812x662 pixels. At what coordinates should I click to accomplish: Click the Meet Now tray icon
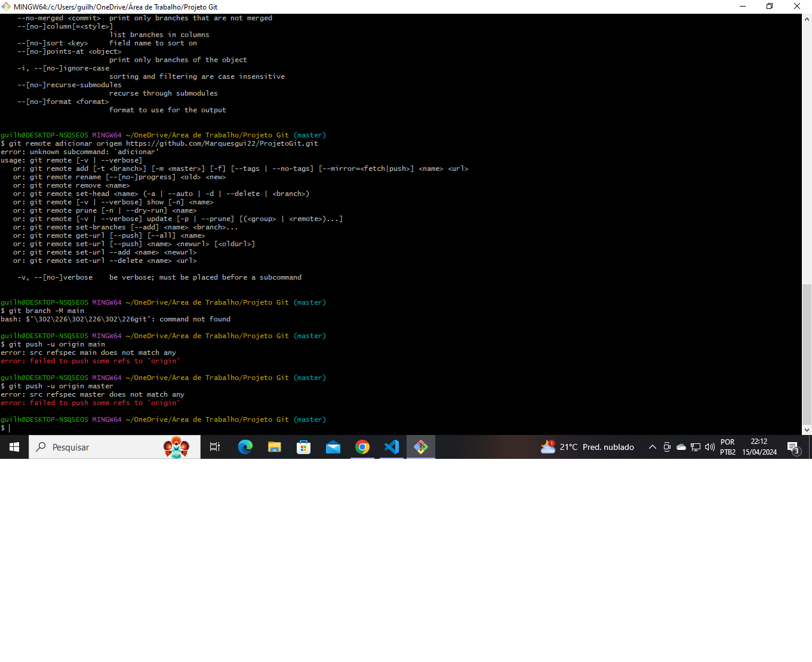[667, 447]
